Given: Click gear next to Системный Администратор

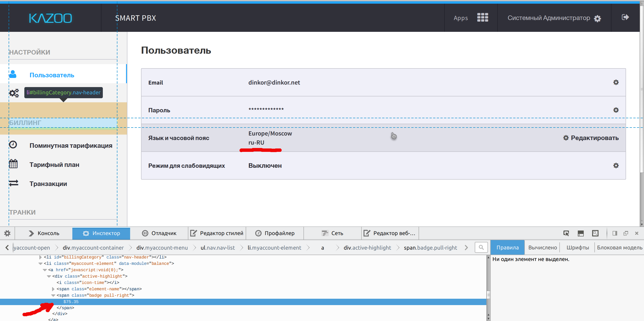Looking at the screenshot, I should 597,18.
